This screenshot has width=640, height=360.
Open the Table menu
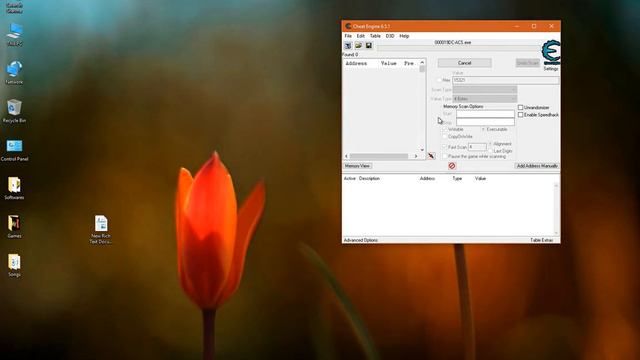coord(375,36)
